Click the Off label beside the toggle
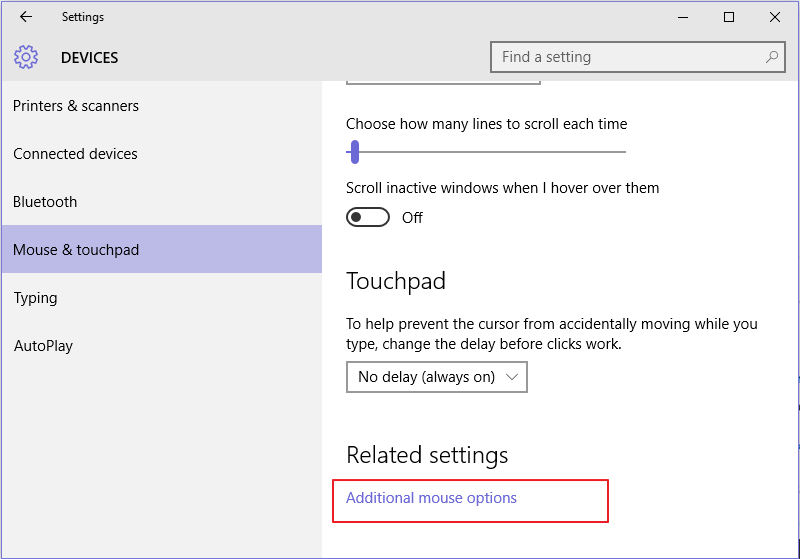800x559 pixels. click(x=412, y=218)
